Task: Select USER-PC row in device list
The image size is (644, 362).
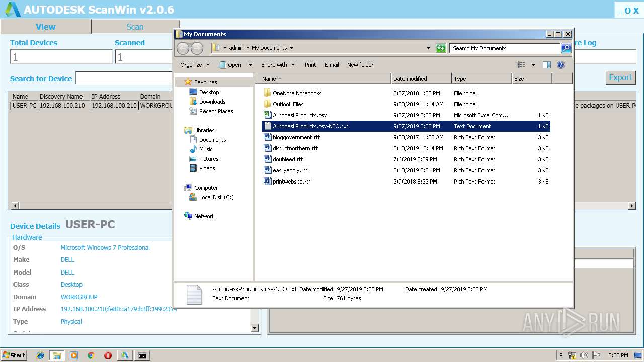Action: pos(92,106)
